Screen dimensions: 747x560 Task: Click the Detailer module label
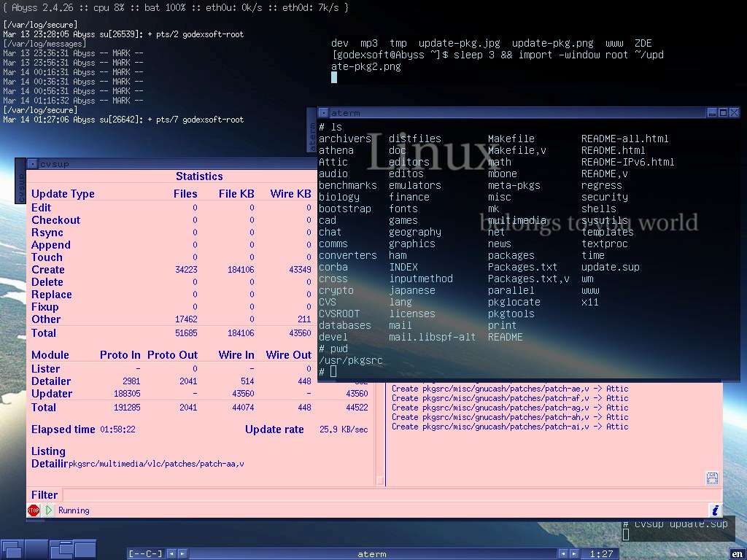(x=51, y=381)
